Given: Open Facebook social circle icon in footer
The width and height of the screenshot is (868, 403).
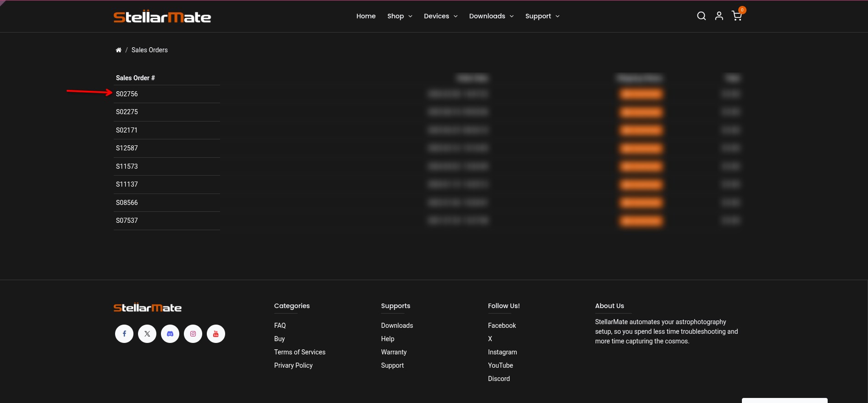Looking at the screenshot, I should [124, 334].
